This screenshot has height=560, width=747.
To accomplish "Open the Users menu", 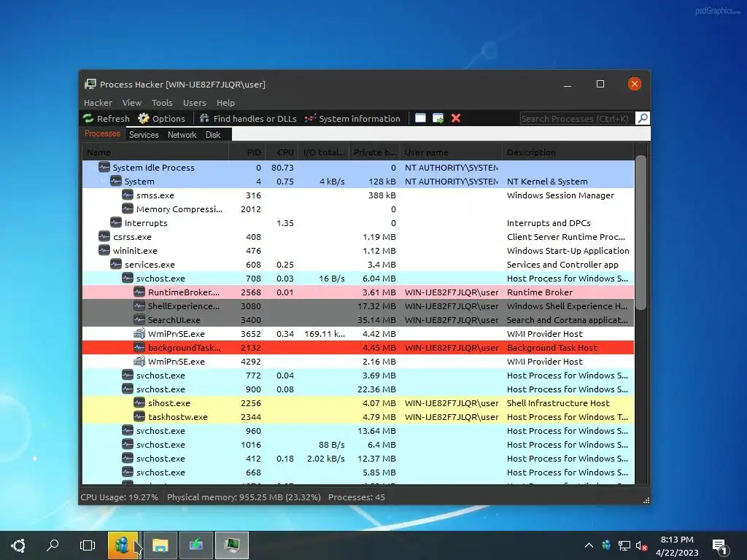I will tap(194, 103).
